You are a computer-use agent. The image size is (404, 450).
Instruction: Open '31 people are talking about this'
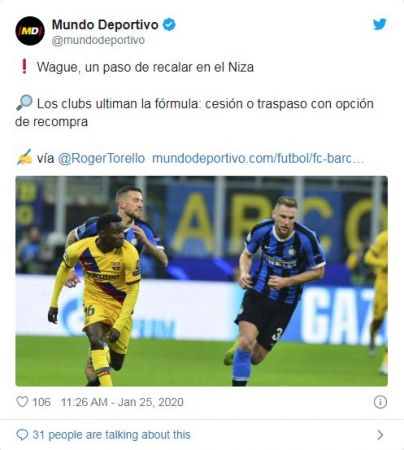pos(111,435)
